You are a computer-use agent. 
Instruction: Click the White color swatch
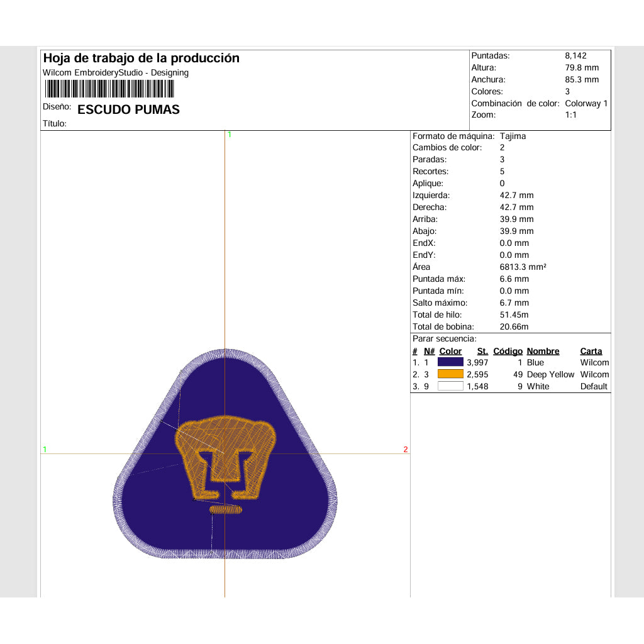pos(450,386)
